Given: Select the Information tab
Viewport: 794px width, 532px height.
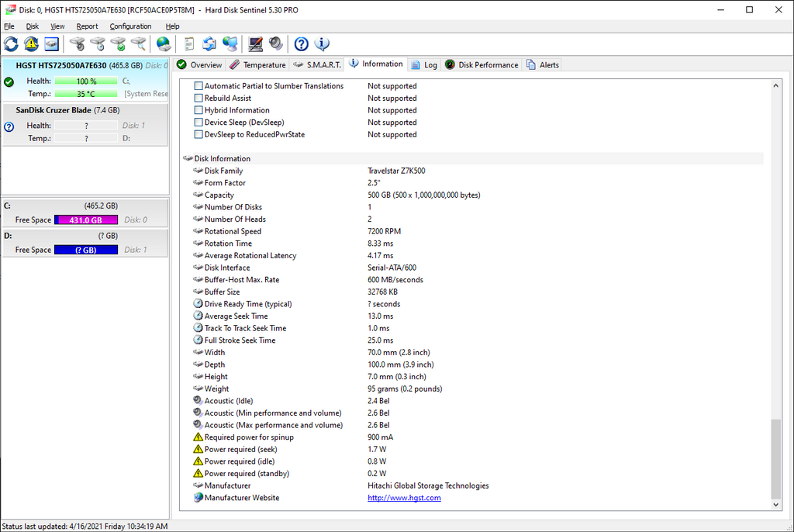Looking at the screenshot, I should tap(376, 64).
